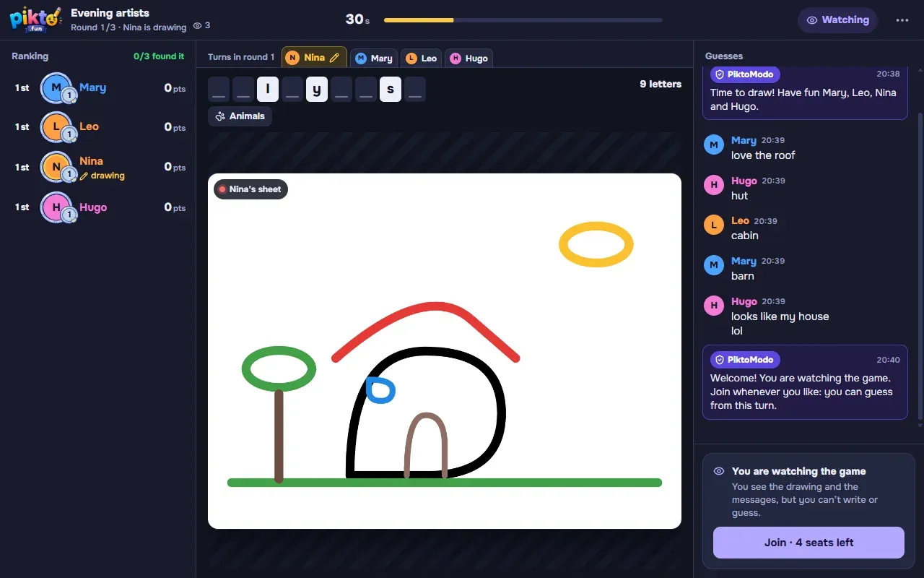Select Hugo's turn tab
This screenshot has width=924, height=578.
[468, 59]
